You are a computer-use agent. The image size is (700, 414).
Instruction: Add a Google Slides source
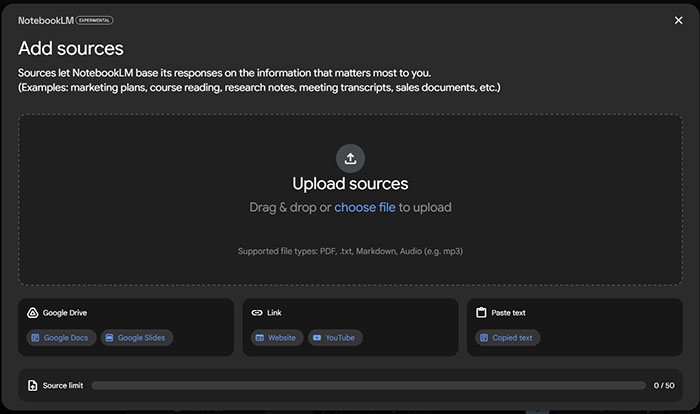coord(137,338)
